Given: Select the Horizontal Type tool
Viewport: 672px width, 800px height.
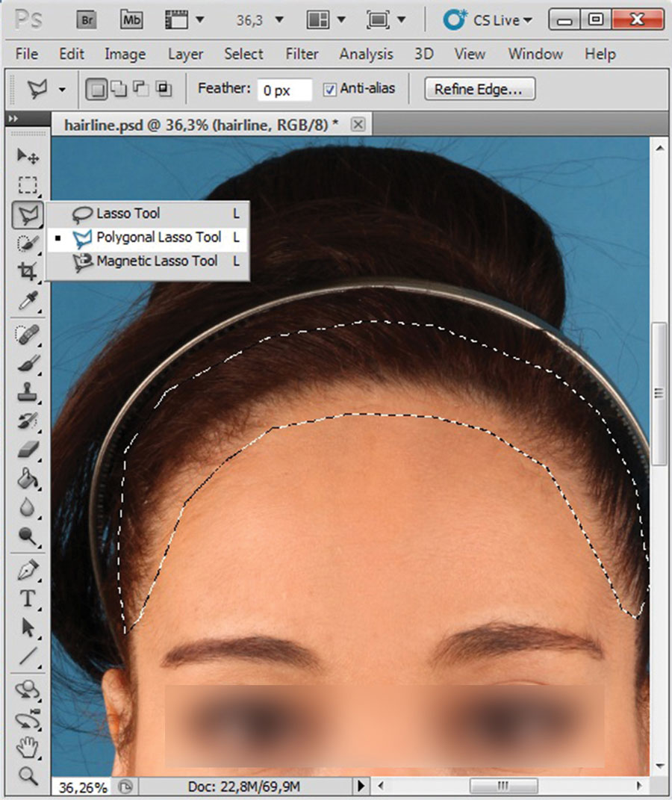Looking at the screenshot, I should 28,598.
